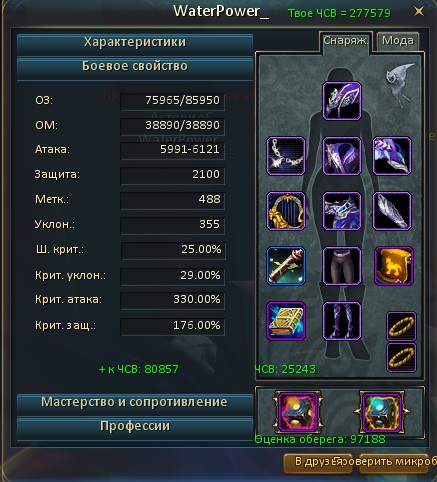Screen dimensions: 437x482
Task: Expand Мастерство и сопротивление section
Action: (135, 402)
